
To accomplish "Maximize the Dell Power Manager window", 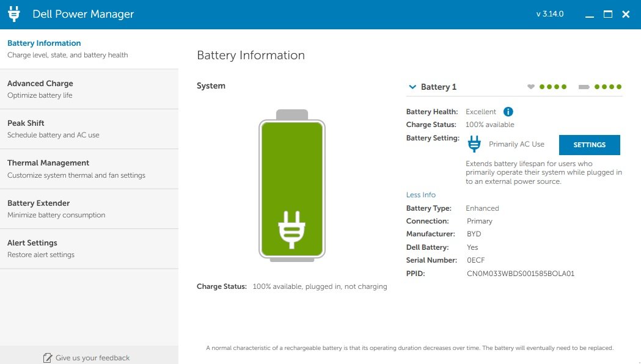I will pyautogui.click(x=608, y=14).
